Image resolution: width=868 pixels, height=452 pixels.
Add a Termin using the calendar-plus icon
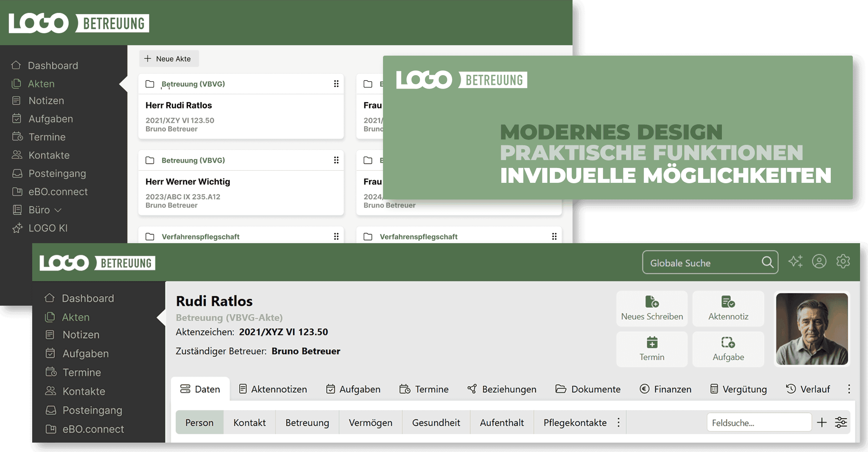tap(652, 342)
